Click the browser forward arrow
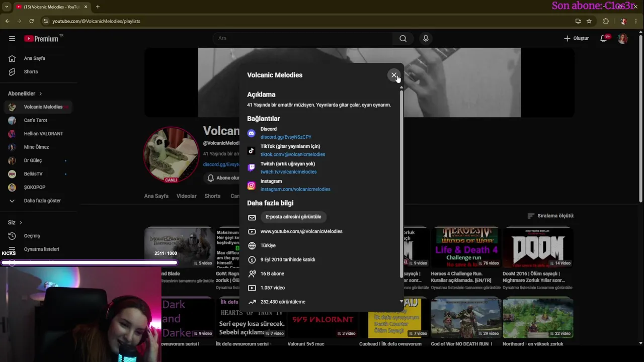 [19, 21]
